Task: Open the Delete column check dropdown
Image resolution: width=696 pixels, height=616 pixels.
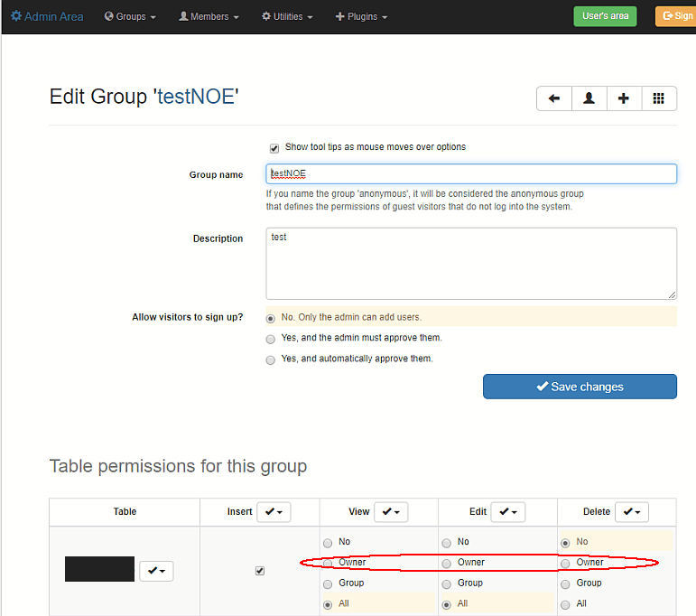Action: click(632, 511)
